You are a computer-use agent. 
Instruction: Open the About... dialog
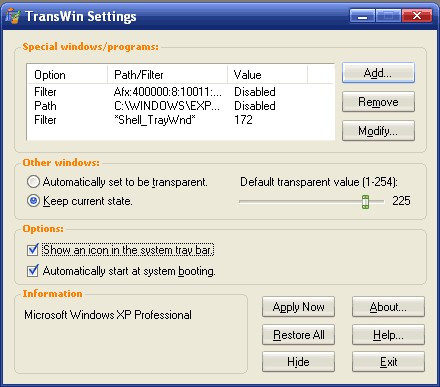pos(388,307)
